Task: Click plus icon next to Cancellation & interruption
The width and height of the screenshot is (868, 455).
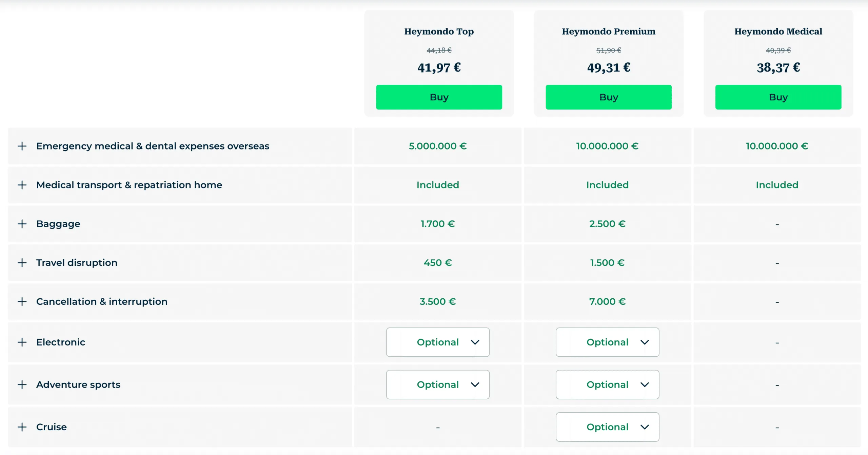Action: click(22, 302)
